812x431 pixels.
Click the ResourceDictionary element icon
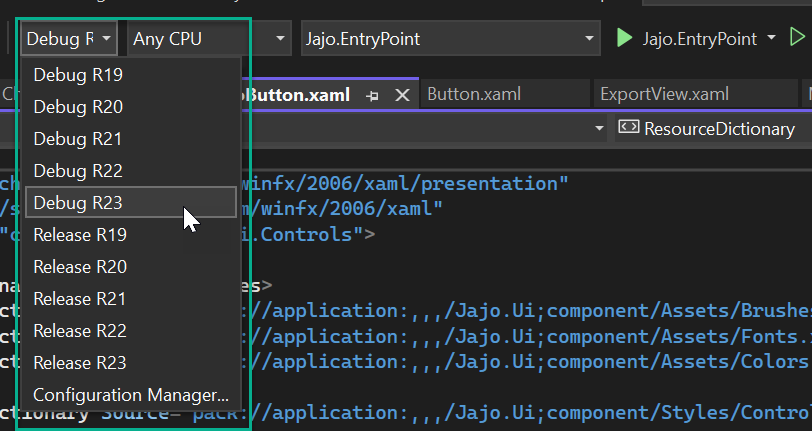point(629,127)
